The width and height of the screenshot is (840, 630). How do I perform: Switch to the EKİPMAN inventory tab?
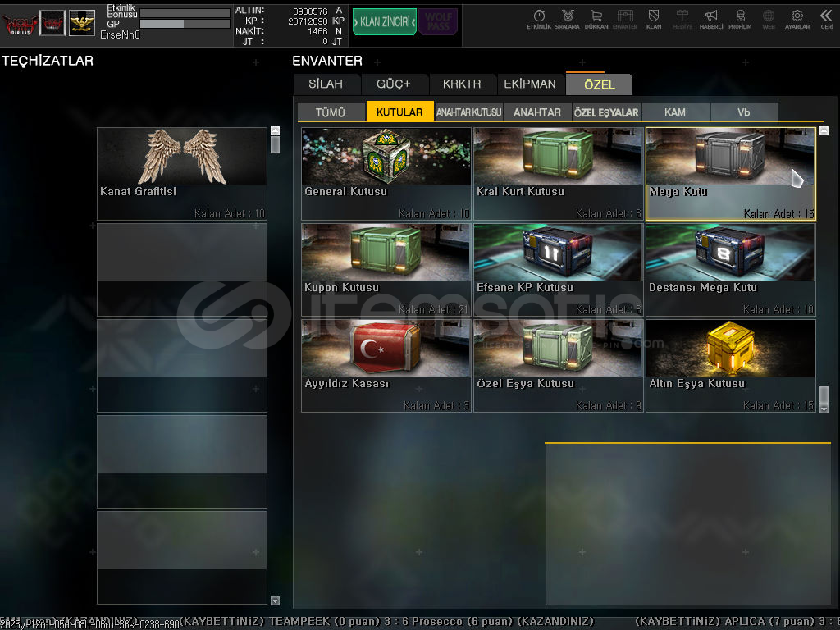pyautogui.click(x=529, y=84)
